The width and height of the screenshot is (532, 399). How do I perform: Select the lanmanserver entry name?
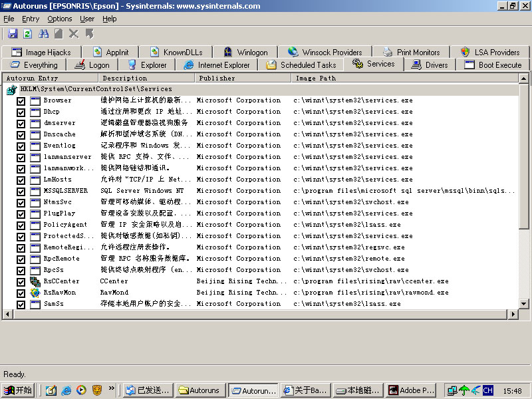coord(67,157)
